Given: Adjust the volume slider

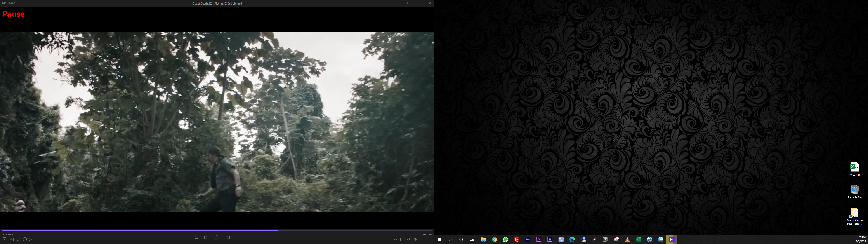Looking at the screenshot, I should (x=425, y=239).
